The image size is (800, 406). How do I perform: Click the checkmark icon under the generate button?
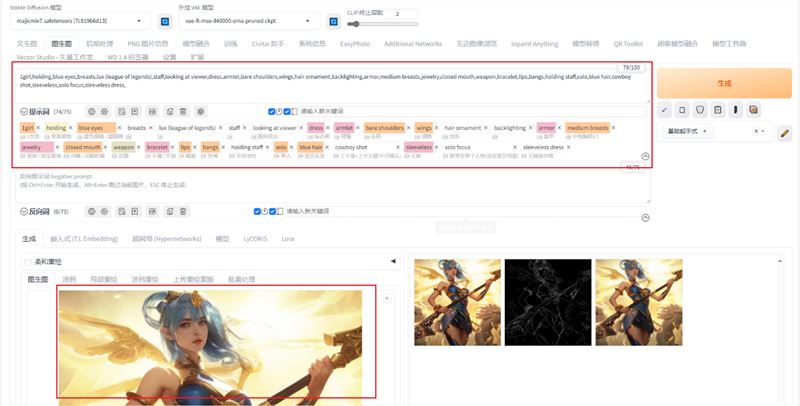664,110
